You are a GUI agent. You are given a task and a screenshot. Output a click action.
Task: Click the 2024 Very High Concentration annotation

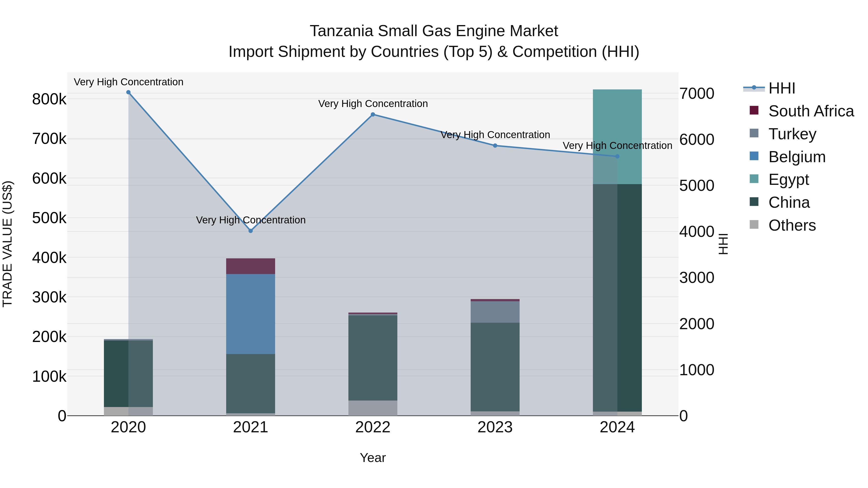617,146
